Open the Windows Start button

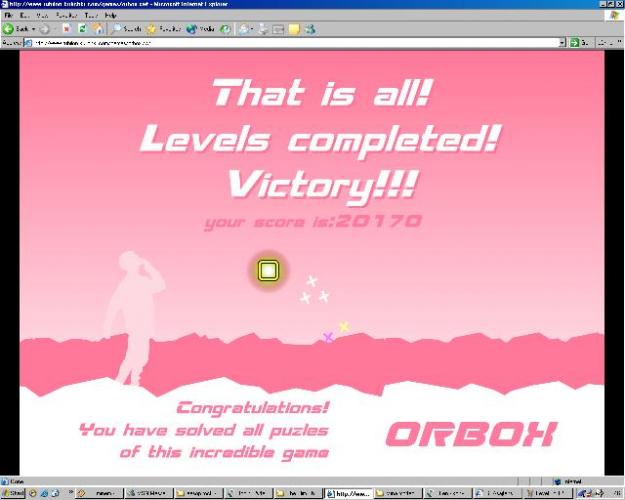coord(13,493)
